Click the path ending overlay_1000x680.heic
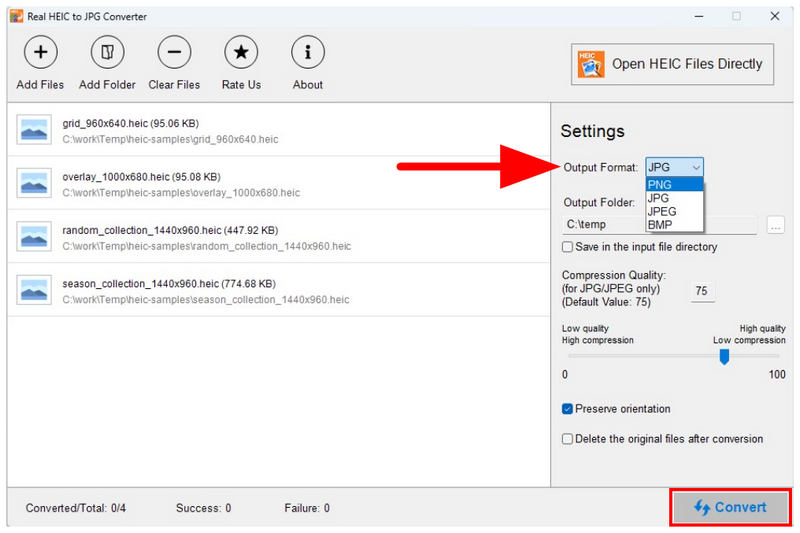The width and height of the screenshot is (800, 533). (x=181, y=193)
